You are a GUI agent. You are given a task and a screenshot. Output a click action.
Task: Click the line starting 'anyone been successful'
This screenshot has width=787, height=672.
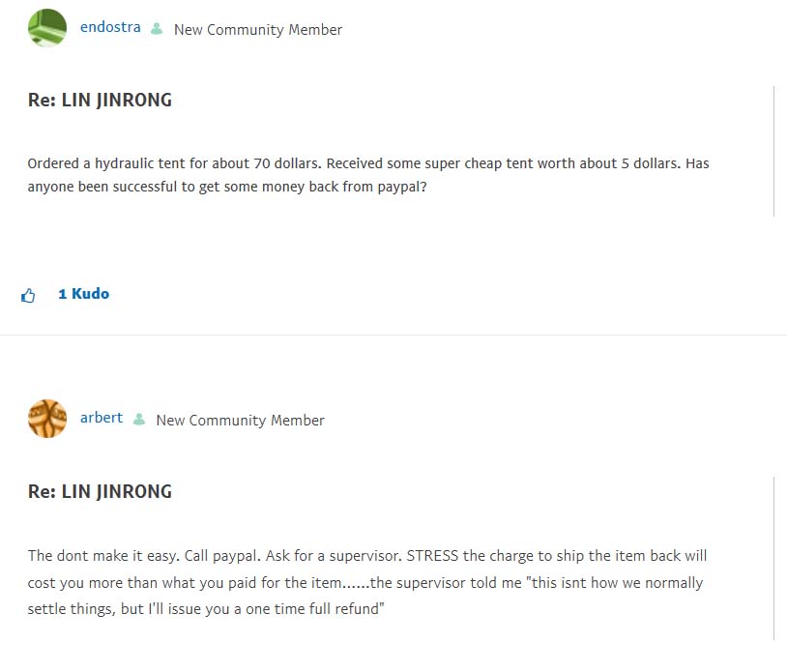point(227,187)
